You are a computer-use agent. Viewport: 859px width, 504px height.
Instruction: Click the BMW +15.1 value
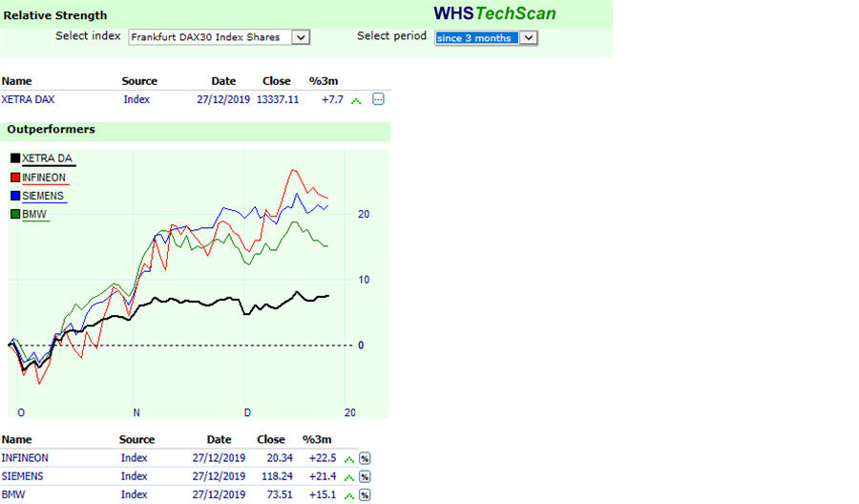(323, 494)
